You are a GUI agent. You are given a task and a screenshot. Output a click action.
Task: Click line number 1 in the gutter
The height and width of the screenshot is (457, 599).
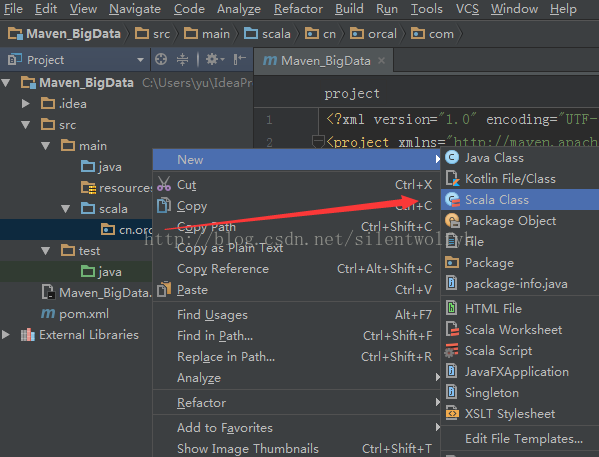[x=269, y=120]
